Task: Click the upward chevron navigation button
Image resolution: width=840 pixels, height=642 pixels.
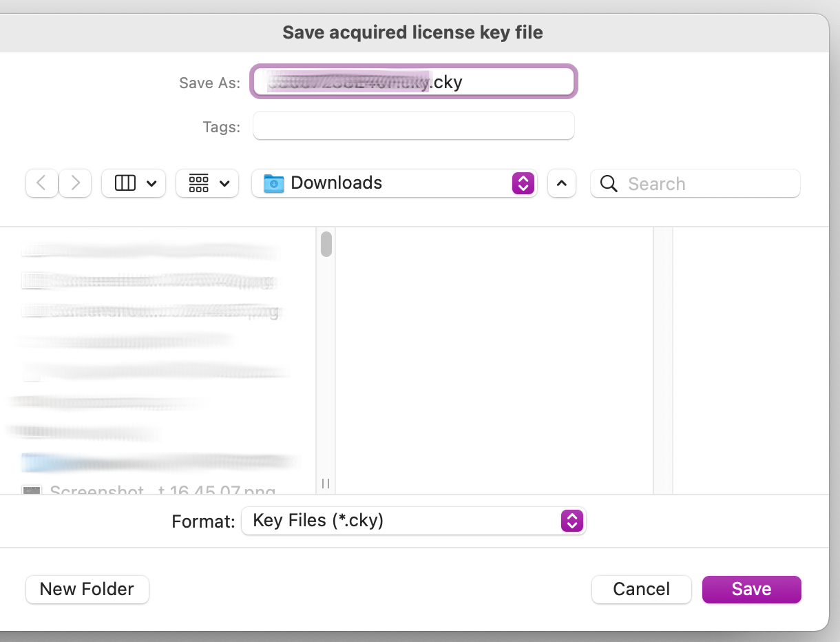Action: (x=562, y=183)
